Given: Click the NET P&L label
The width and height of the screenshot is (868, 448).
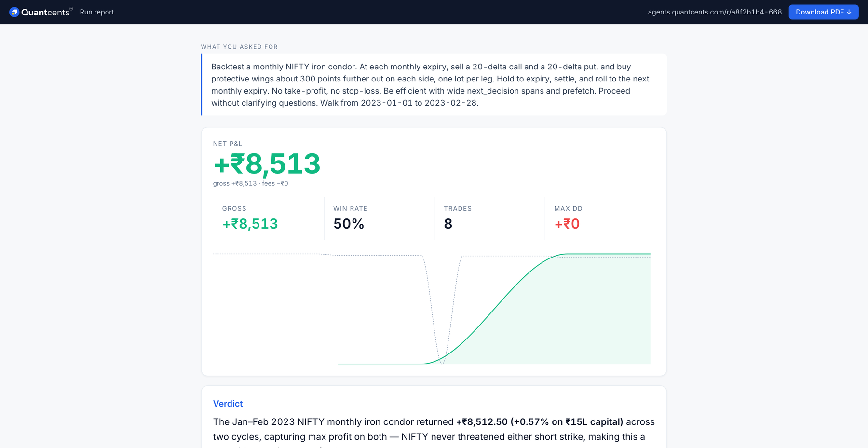Looking at the screenshot, I should [228, 144].
